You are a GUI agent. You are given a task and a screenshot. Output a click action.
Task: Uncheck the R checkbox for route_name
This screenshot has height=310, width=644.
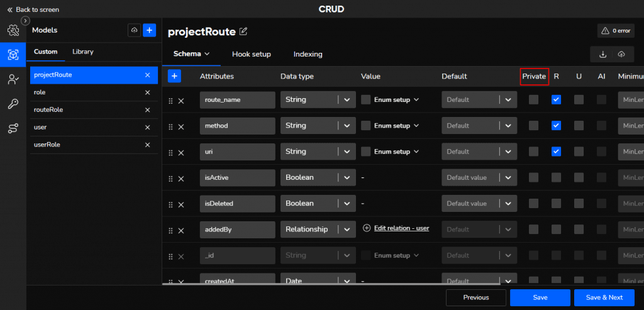click(556, 99)
